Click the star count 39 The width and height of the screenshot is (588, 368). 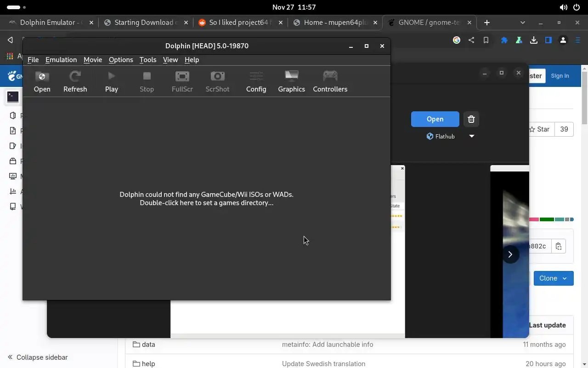tap(564, 129)
